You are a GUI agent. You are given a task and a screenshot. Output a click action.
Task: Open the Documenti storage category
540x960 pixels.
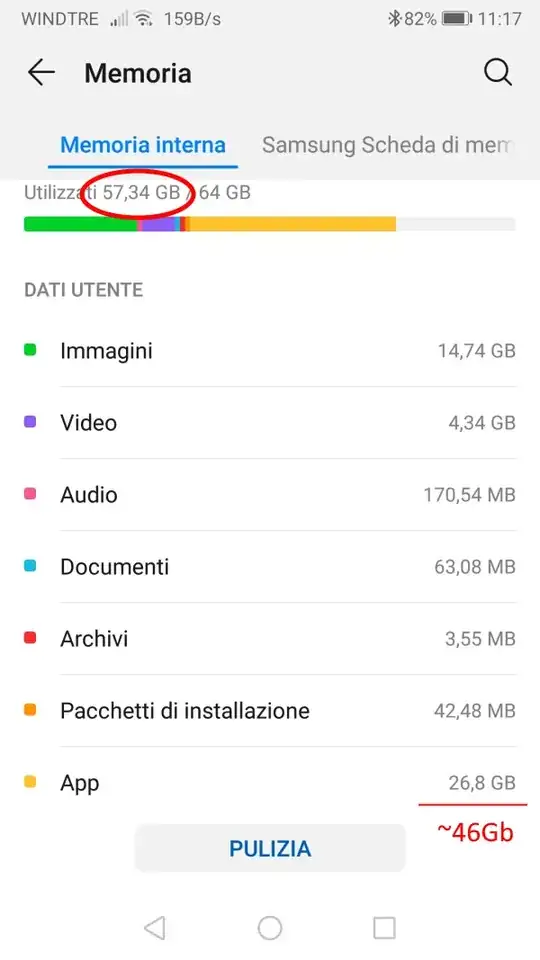pyautogui.click(x=270, y=566)
